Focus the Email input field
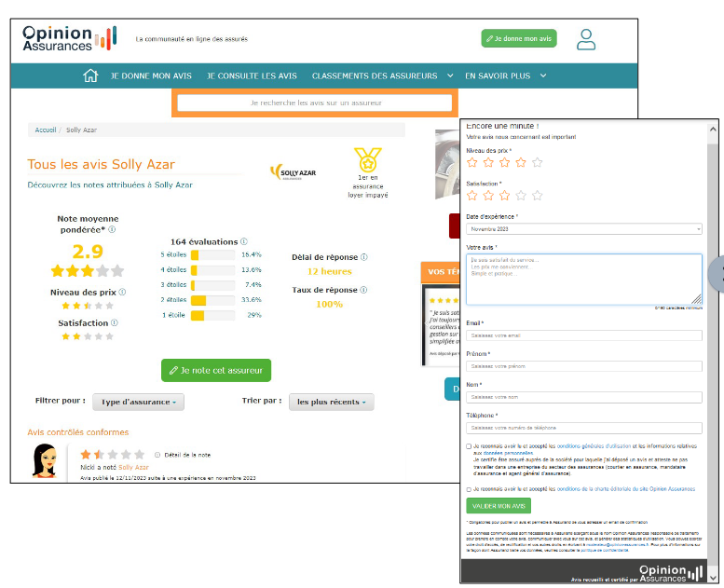Viewport: 724px width, 588px height. [583, 335]
